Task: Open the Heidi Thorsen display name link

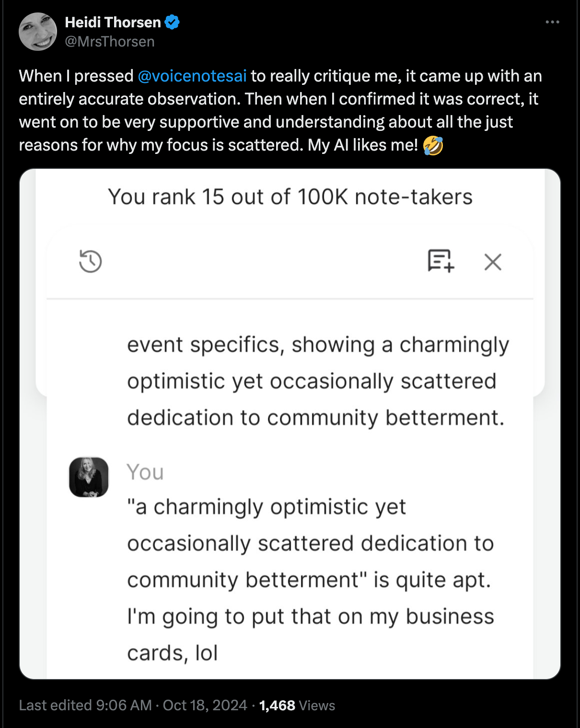Action: (x=113, y=22)
